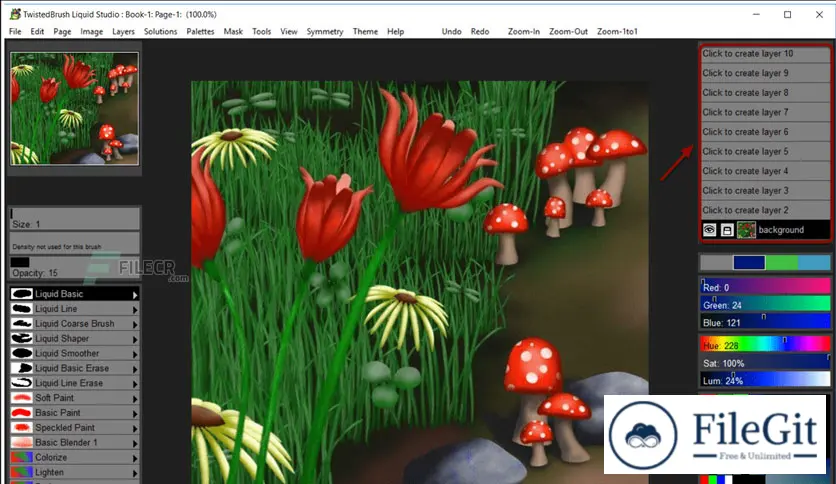Expand Liquid Shaper submenu arrow

coord(135,339)
